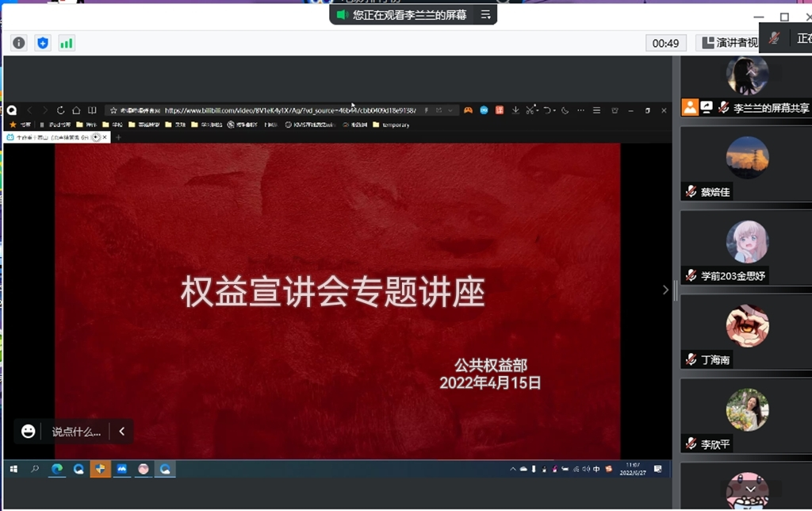The width and height of the screenshot is (812, 511).
Task: Open Tencent Meeting icon on taskbar
Action: (121, 469)
